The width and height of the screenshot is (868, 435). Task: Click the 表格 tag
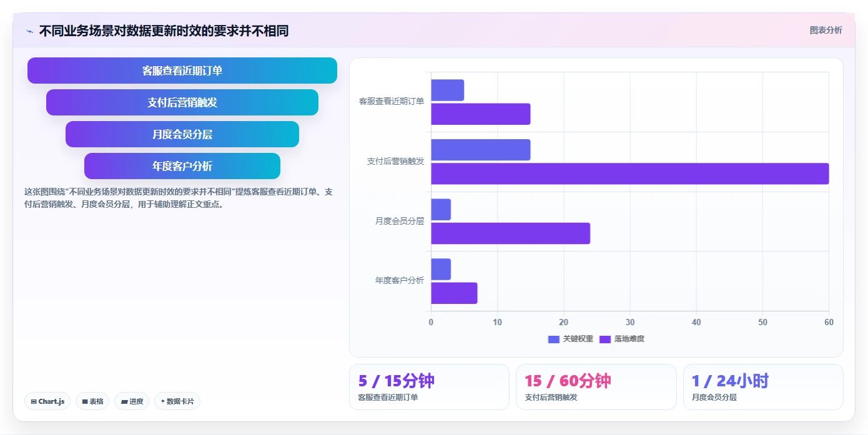pyautogui.click(x=92, y=401)
